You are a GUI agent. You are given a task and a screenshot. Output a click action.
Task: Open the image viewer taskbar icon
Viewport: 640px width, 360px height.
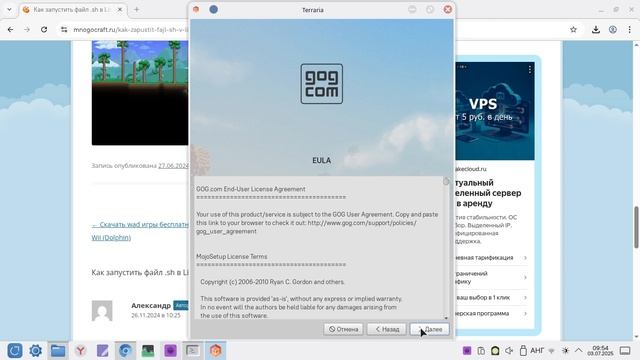148,351
